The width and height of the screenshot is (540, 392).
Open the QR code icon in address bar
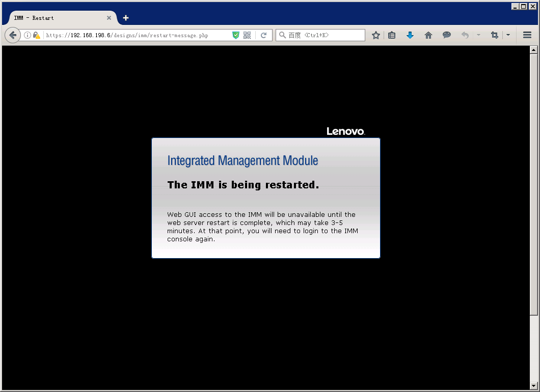click(247, 35)
